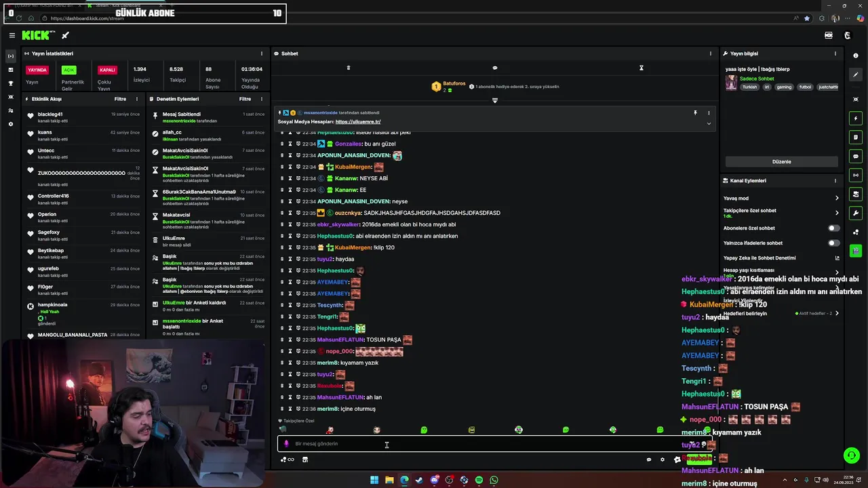Collapse the gift leaderboard chevron

(x=494, y=100)
